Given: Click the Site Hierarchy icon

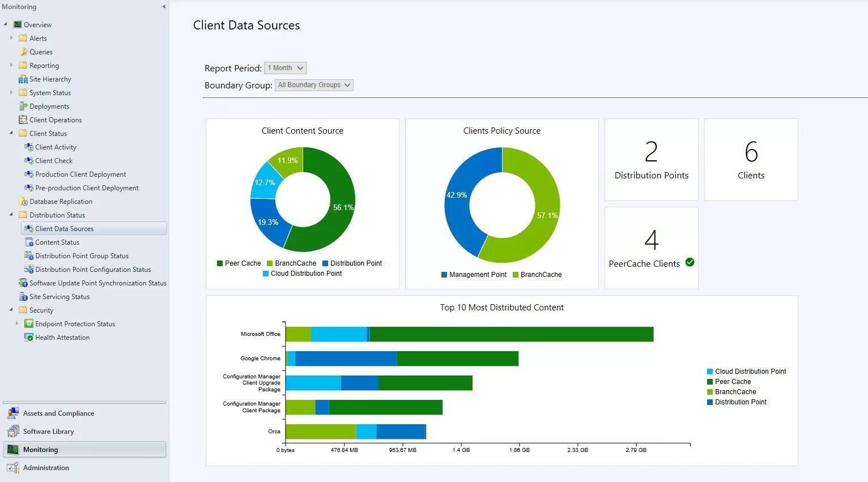Looking at the screenshot, I should coord(23,79).
